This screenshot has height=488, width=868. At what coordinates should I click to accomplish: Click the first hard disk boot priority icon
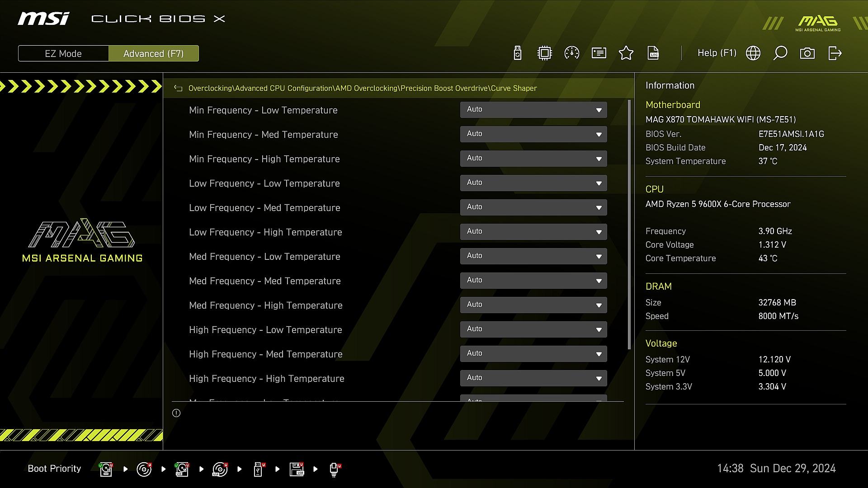pos(106,469)
